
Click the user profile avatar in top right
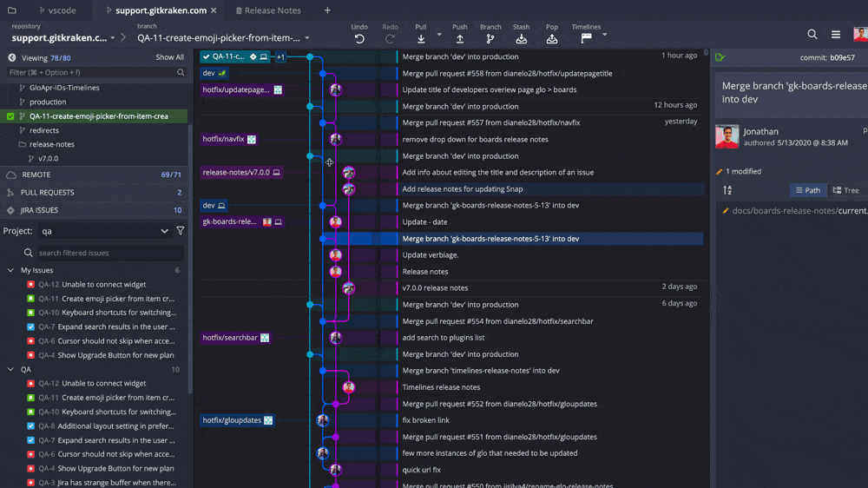tap(861, 35)
